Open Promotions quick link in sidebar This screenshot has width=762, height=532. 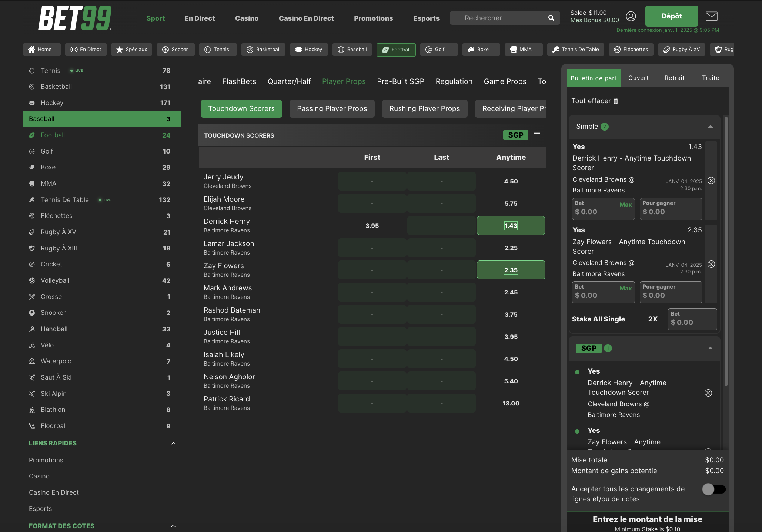tap(46, 460)
